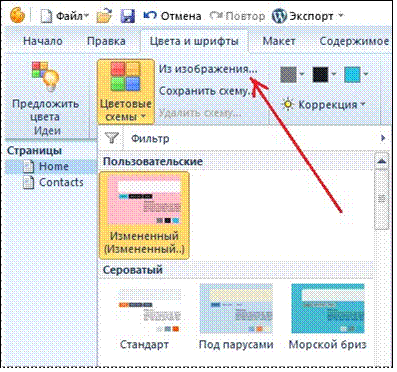Viewport: 397px width, 372px height.
Task: Open the Содержимое tab
Action: pos(354,41)
